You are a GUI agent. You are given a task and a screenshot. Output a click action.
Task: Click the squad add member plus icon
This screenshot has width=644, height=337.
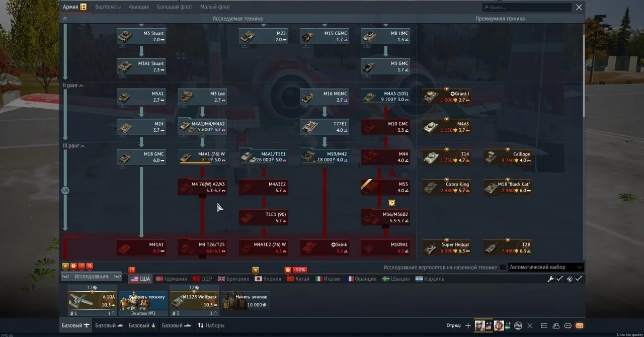click(x=468, y=325)
